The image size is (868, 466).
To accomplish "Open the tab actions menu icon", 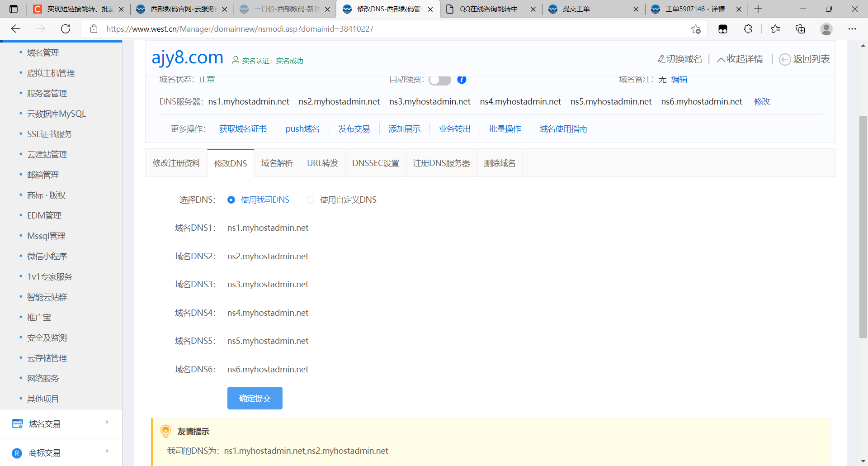I will pyautogui.click(x=14, y=9).
